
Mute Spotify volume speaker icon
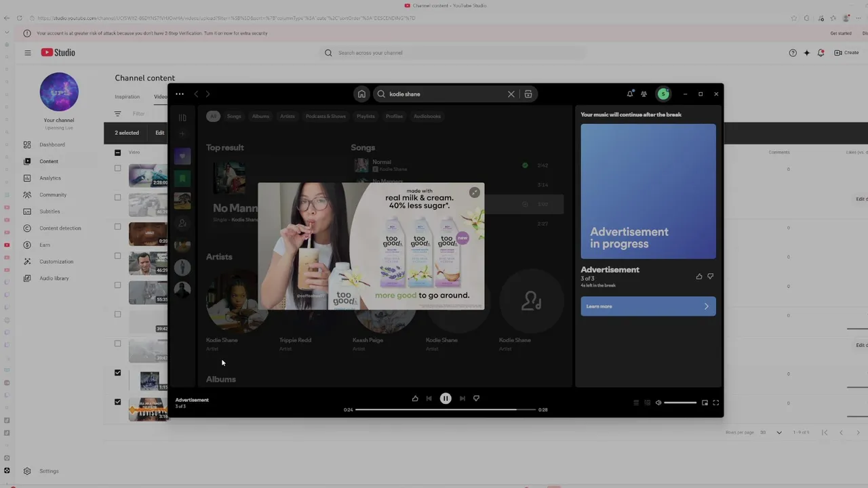coord(658,403)
